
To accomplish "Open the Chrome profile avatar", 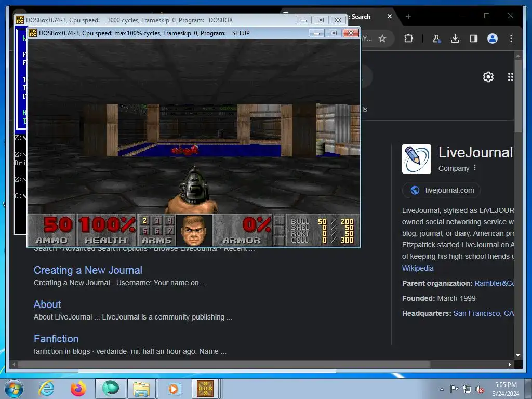I will [x=493, y=38].
